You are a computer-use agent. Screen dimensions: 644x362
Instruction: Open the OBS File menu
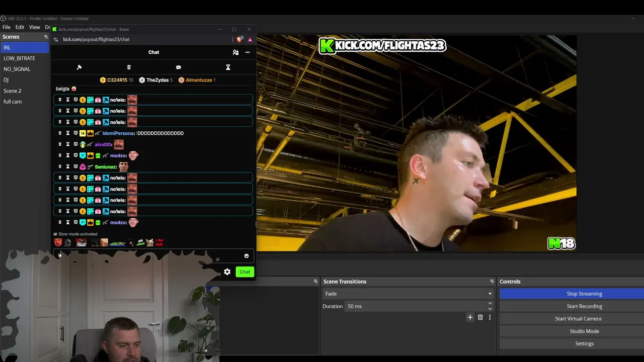tap(7, 27)
